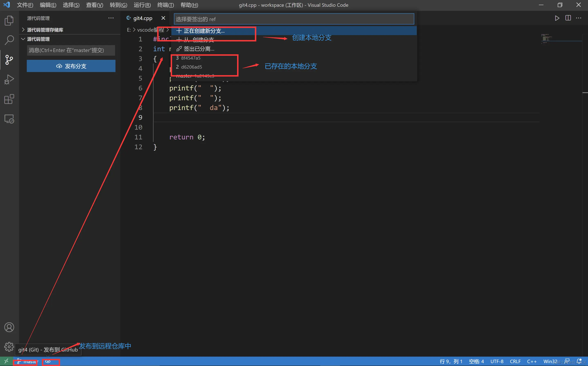Focus the 选择要签出的 ref input field
Image resolution: width=588 pixels, height=366 pixels.
click(x=294, y=19)
